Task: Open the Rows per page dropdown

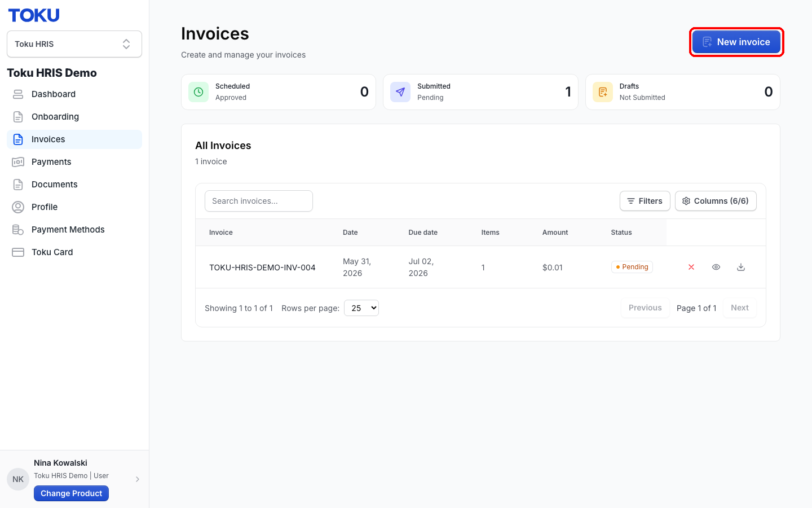Action: click(361, 308)
